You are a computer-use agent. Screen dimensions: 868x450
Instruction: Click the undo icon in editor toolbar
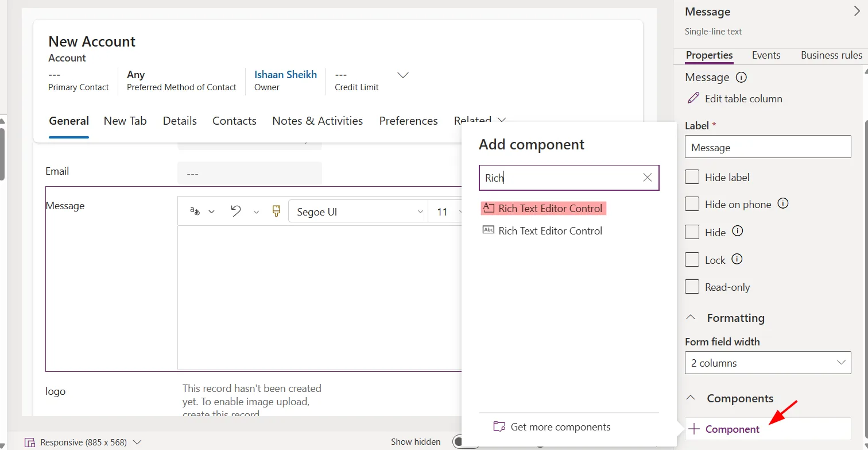tap(236, 211)
